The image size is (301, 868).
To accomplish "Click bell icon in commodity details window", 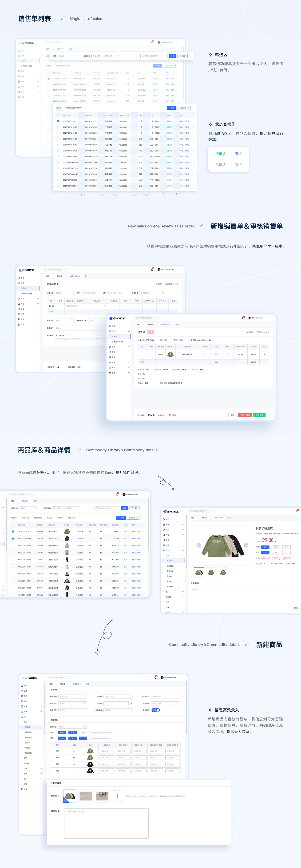I will [x=297, y=511].
